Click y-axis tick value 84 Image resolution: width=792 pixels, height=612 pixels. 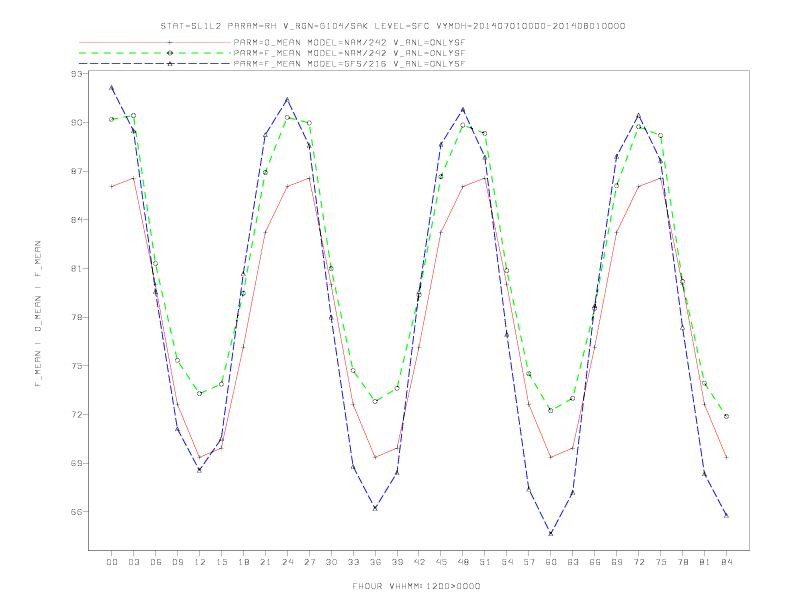tap(76, 220)
